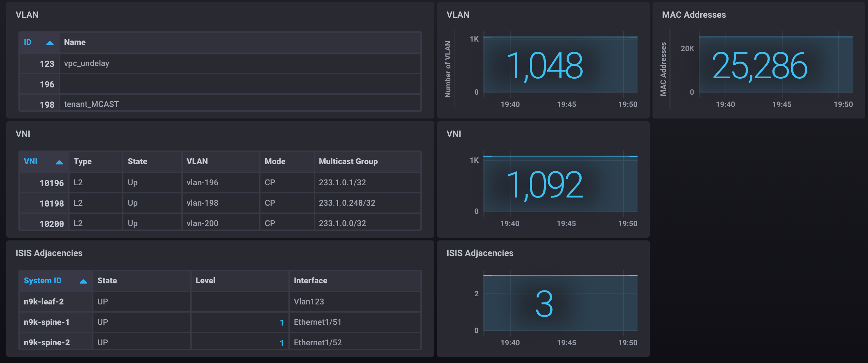Select the tenant_MCAST name cell
The image size is (868, 363).
click(240, 103)
